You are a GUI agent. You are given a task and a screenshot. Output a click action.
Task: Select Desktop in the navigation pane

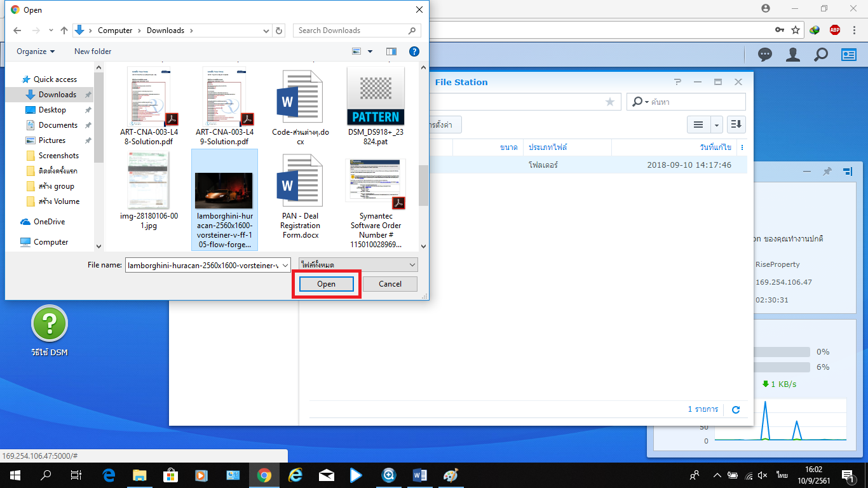[52, 110]
